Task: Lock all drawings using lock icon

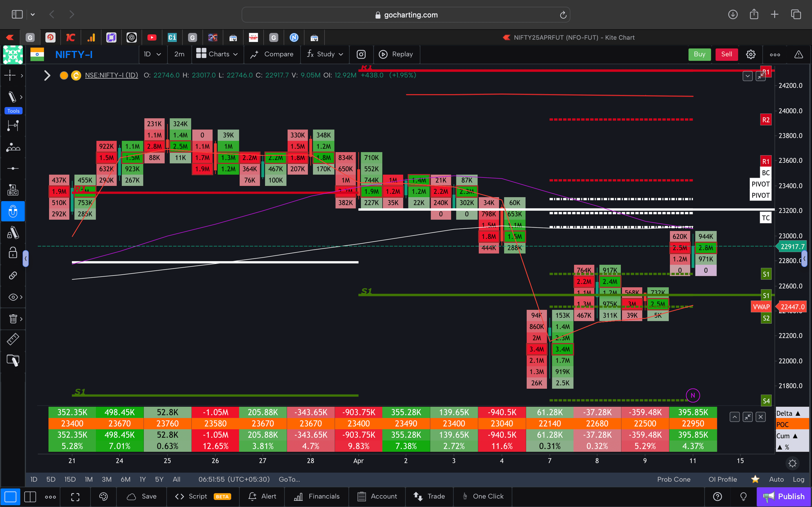Action: point(13,253)
